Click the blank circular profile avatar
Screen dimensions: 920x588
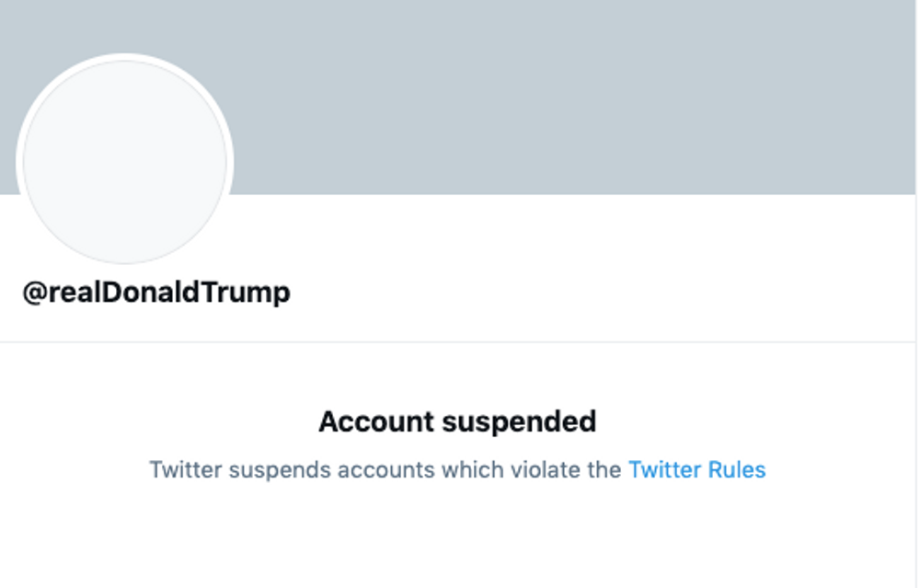(x=125, y=162)
